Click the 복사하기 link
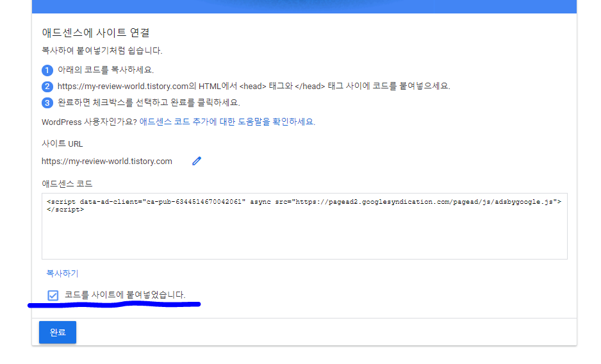This screenshot has height=364, width=601. 62,274
